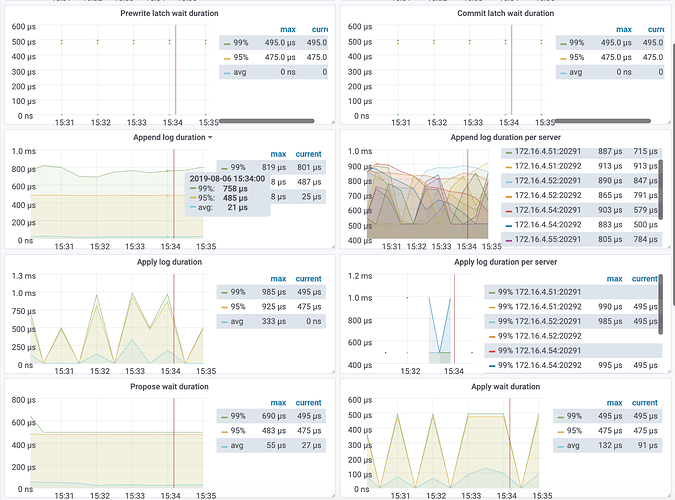
Task: Toggle 95% series in Apply wait duration legend
Action: [574, 431]
